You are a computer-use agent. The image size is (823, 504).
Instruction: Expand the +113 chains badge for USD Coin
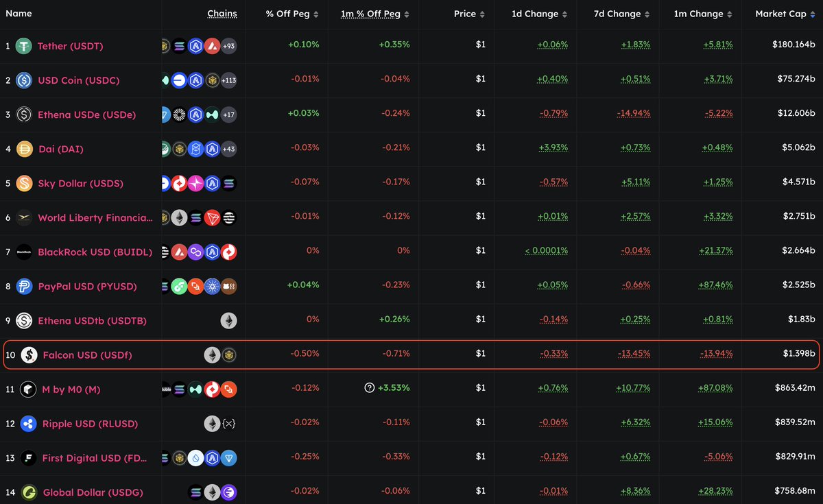point(228,80)
